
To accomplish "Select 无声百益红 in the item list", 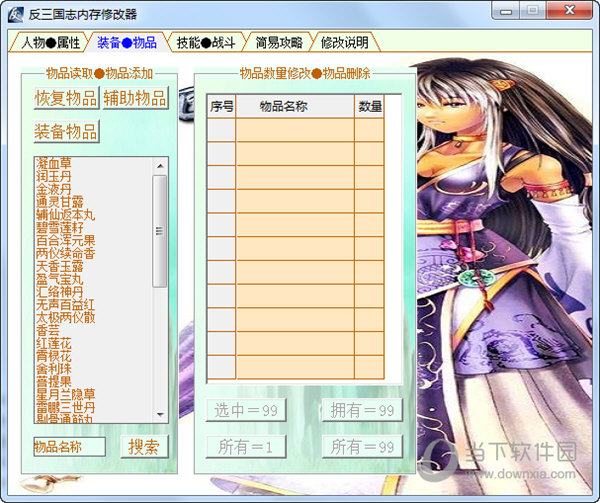I will [x=65, y=305].
